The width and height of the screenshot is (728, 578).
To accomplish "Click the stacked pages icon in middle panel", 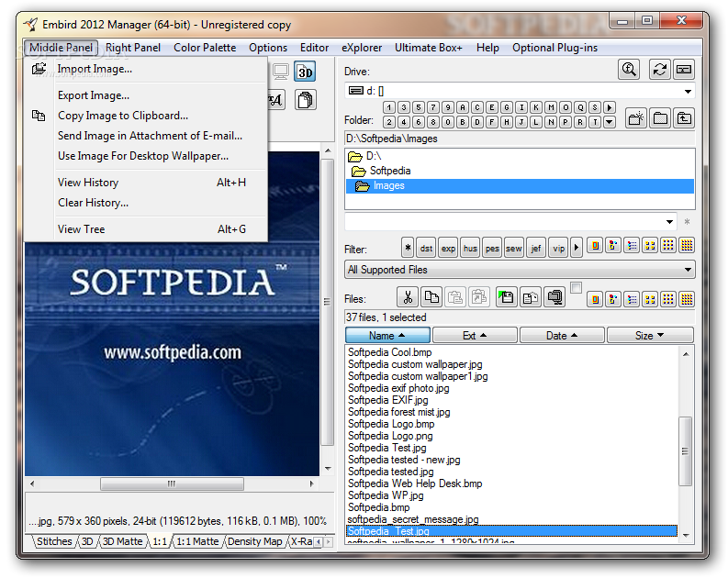I will tap(305, 100).
